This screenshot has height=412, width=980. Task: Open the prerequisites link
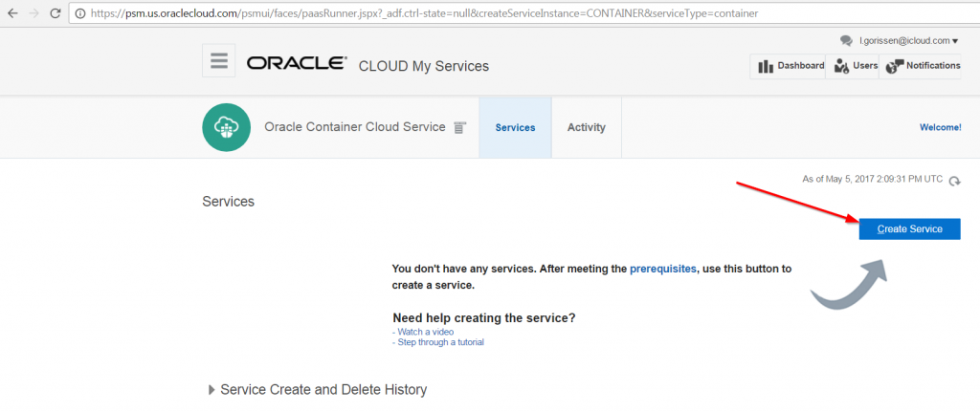(x=663, y=270)
